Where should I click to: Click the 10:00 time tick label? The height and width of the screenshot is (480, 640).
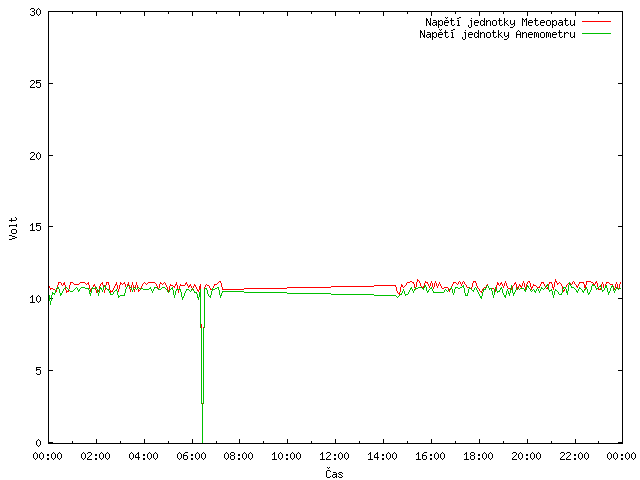tap(287, 456)
